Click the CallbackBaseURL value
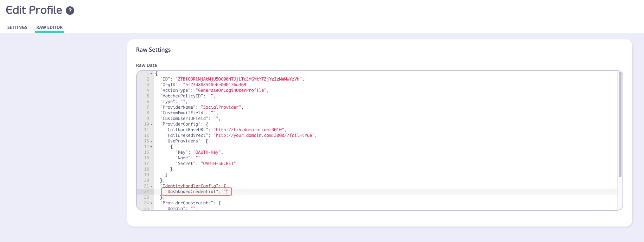Screen dimensions: 644x242 click(249, 130)
